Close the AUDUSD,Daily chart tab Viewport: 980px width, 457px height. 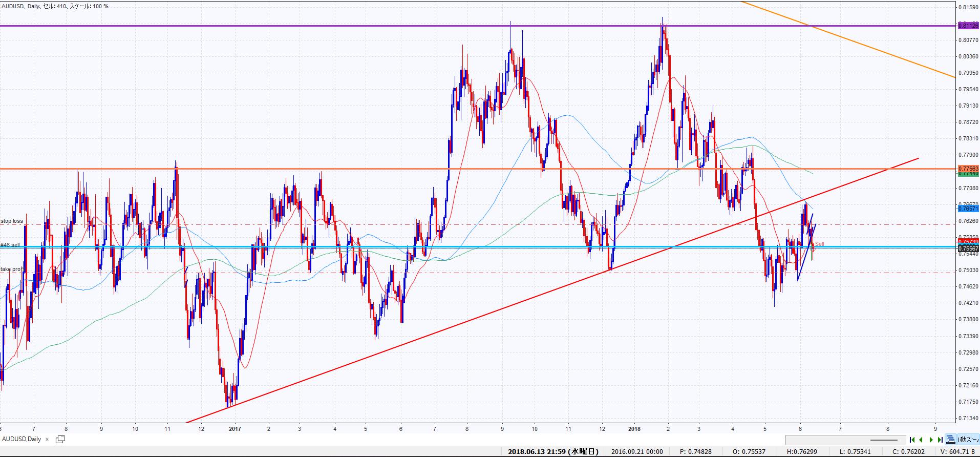(x=47, y=439)
